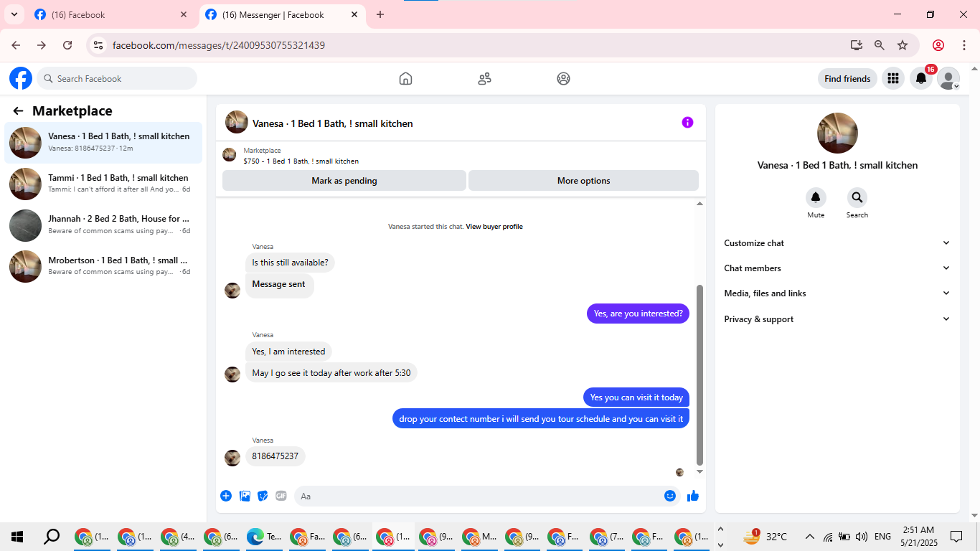Focus the Search Facebook field
Image resolution: width=980 pixels, height=551 pixels.
tap(117, 79)
